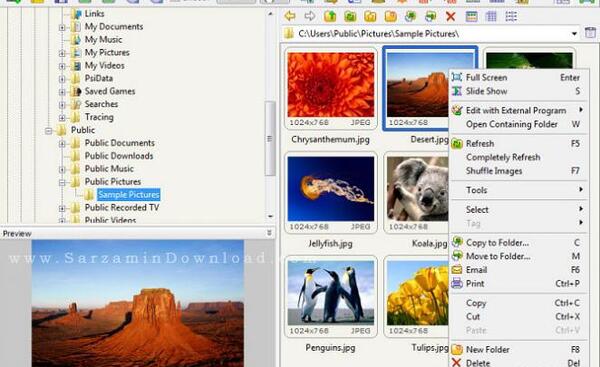This screenshot has height=367, width=600.
Task: Expand the Tracing tree node
Action: [x=62, y=117]
